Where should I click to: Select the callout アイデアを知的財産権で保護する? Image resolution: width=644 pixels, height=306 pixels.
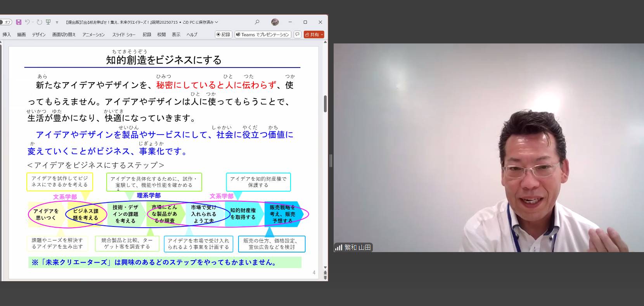pos(258,182)
